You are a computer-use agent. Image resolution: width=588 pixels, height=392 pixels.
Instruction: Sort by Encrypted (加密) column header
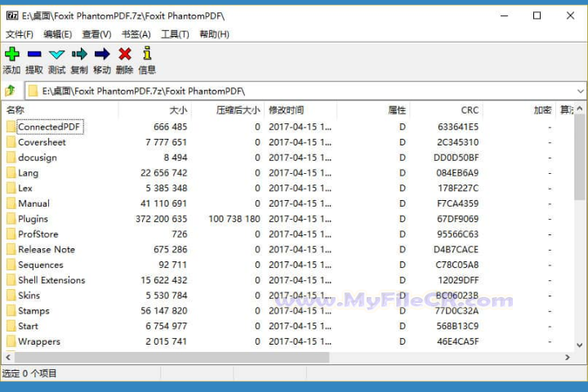(519, 110)
